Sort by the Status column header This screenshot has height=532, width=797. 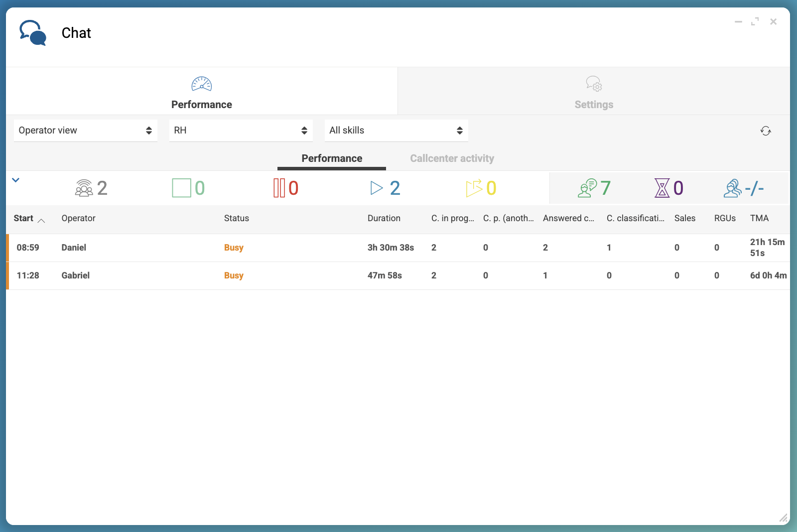[x=237, y=218]
